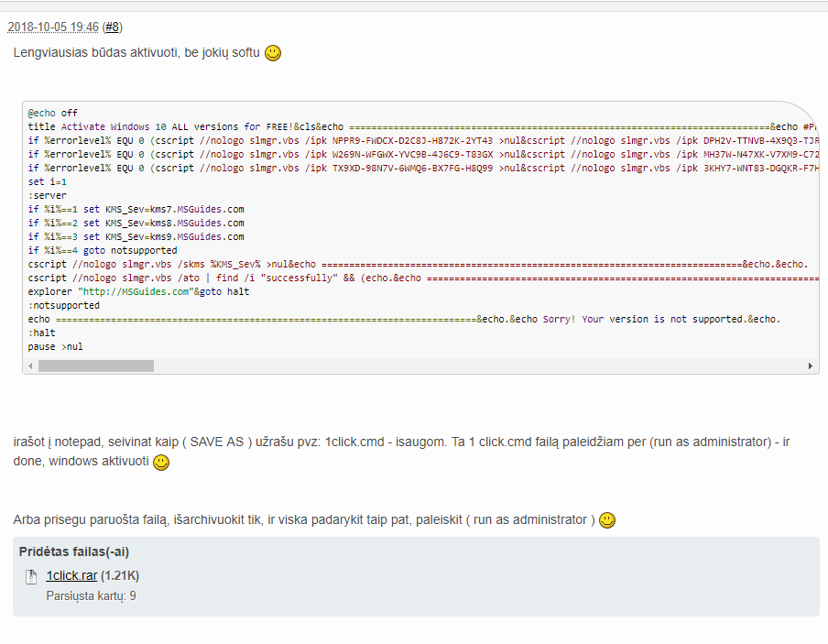
Task: Click the title 'Activate Windows 10 ALL versions' line
Action: (x=422, y=126)
